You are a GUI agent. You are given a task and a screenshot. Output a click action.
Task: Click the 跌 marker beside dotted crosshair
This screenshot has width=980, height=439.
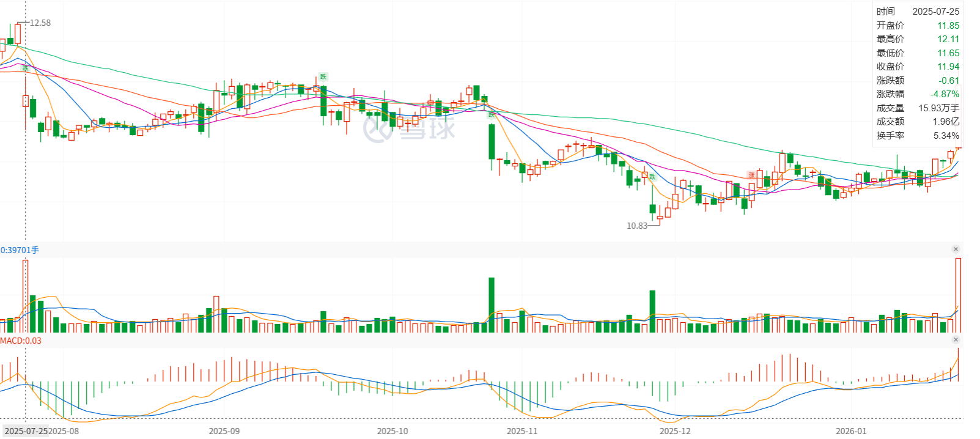point(25,68)
